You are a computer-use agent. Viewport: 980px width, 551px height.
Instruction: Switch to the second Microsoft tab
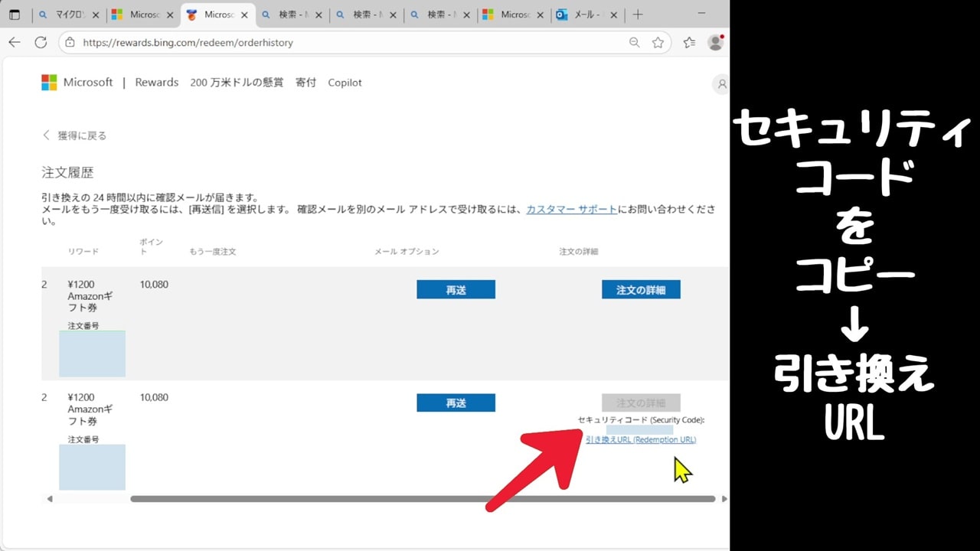click(x=514, y=15)
